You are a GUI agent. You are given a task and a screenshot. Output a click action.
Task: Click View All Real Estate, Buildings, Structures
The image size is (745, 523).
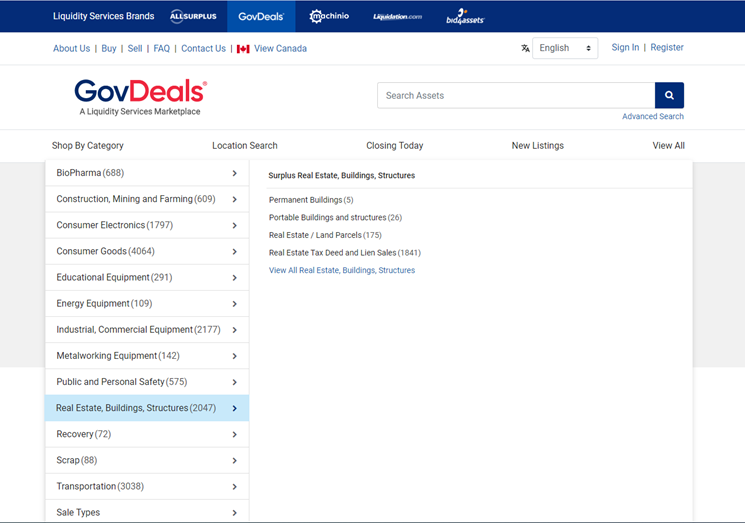[x=342, y=270]
